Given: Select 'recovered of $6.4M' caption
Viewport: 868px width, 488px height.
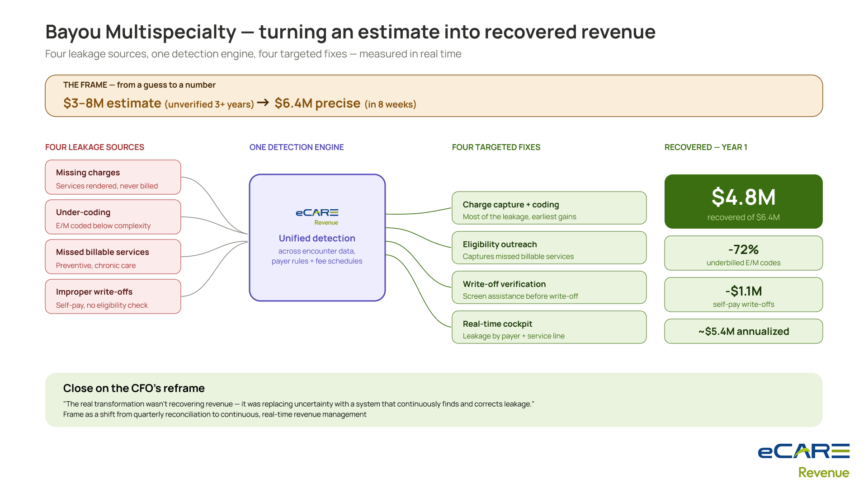Looking at the screenshot, I should click(x=744, y=217).
